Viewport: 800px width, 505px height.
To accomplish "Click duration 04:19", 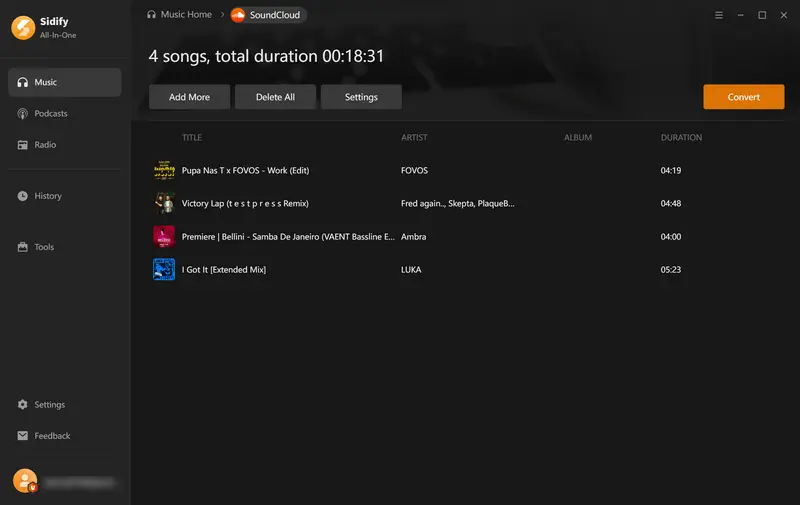I will coord(671,170).
